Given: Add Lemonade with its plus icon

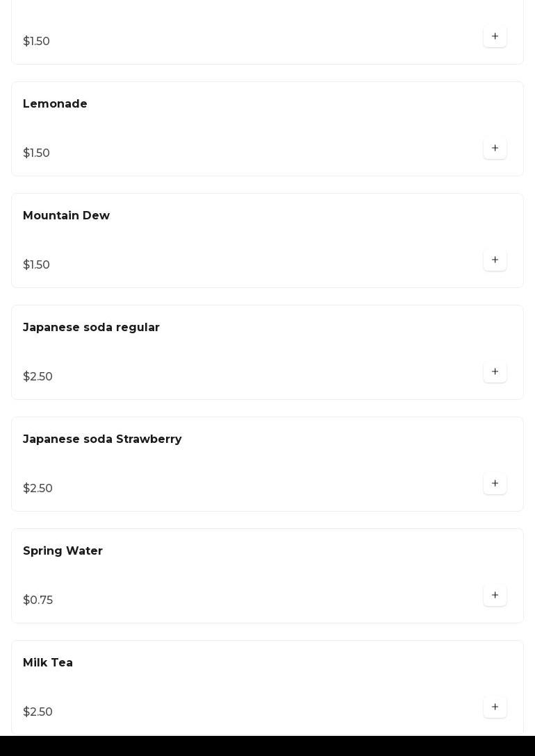Looking at the screenshot, I should pyautogui.click(x=495, y=149).
